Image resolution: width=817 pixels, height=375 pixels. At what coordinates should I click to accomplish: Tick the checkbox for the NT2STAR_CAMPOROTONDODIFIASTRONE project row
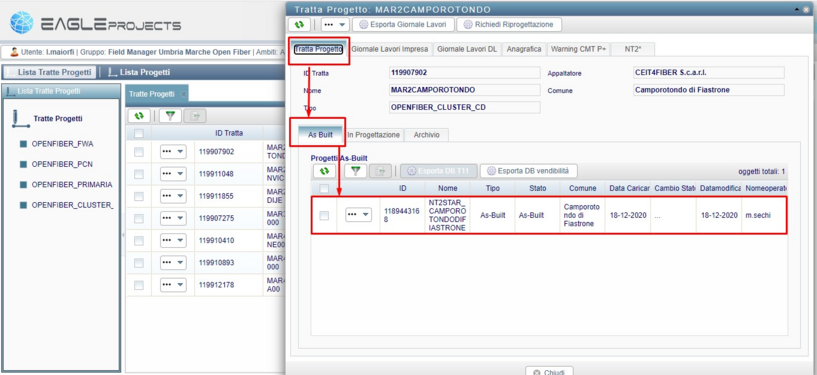324,215
